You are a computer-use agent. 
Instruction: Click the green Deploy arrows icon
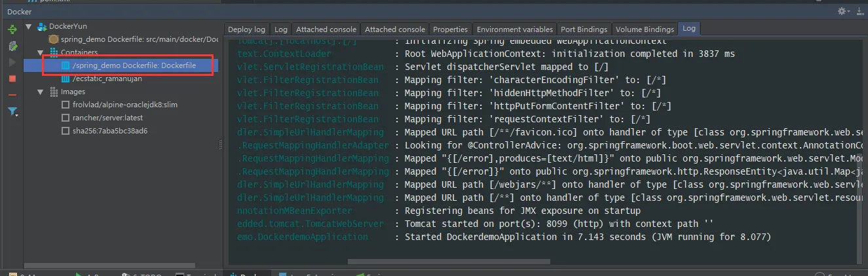click(12, 29)
